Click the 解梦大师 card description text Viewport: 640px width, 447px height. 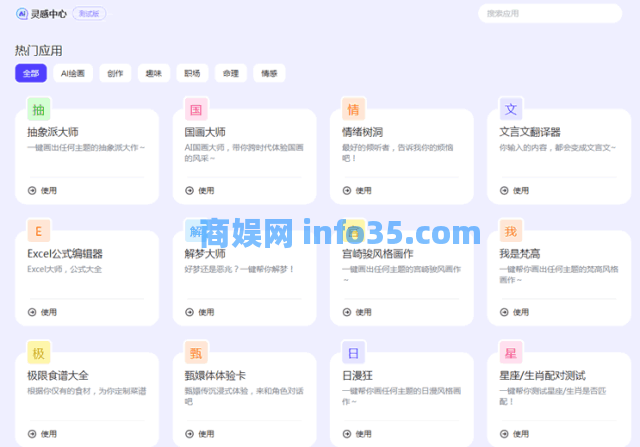click(240, 269)
